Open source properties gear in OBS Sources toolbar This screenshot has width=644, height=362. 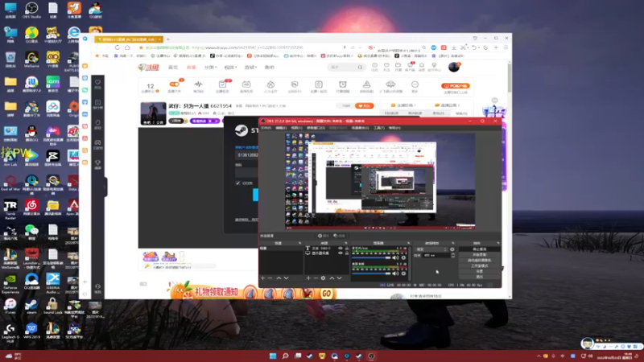point(324,278)
